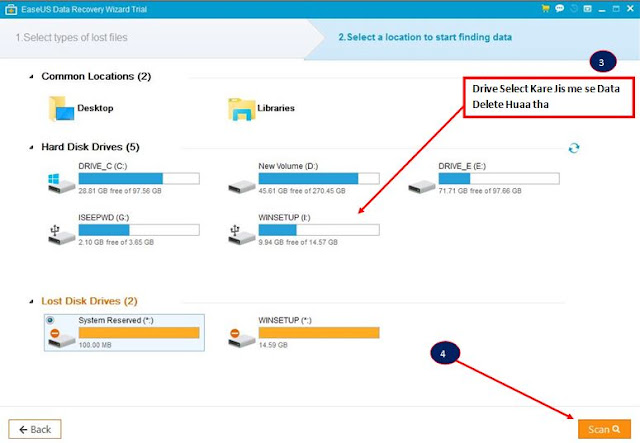The height and width of the screenshot is (443, 640).
Task: Click the Common Locations (2) heading
Action: (96, 76)
